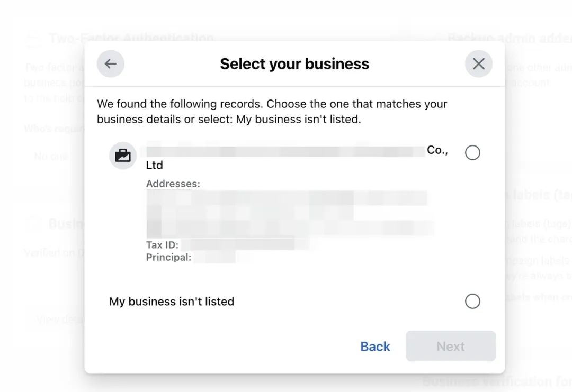The width and height of the screenshot is (572, 392).
Task: Click the My business isn't listed text
Action: click(172, 302)
